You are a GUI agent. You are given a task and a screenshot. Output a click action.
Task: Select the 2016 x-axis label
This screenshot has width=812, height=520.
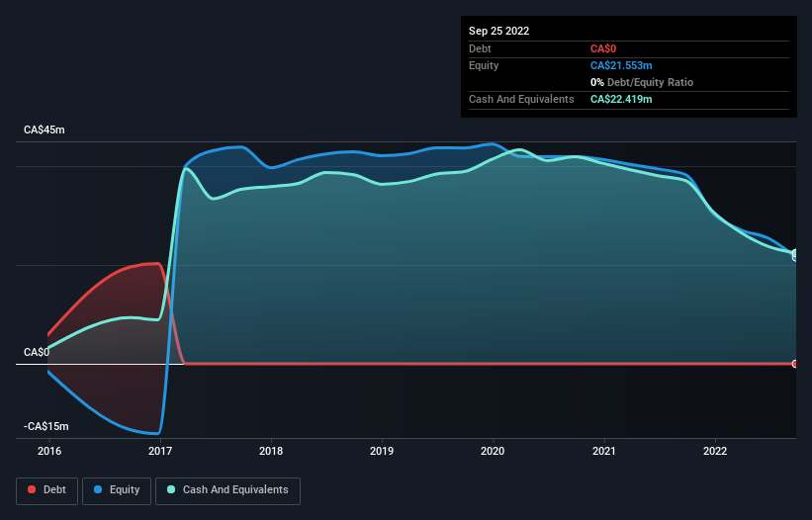click(49, 451)
